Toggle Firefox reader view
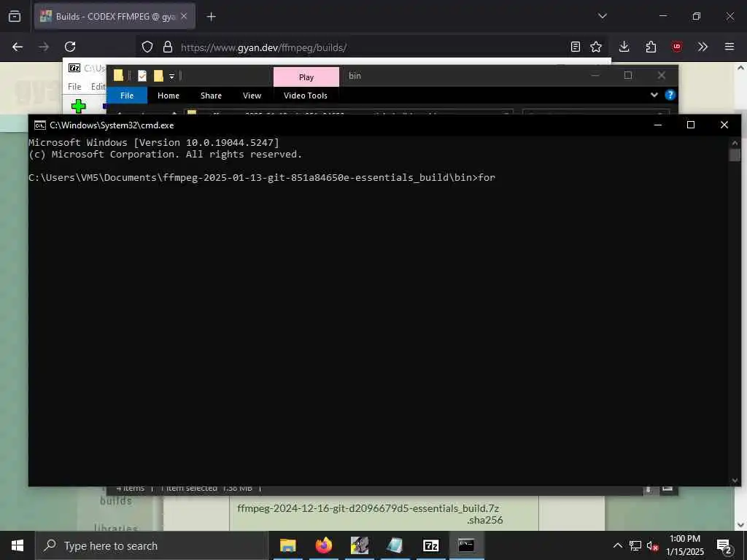Image resolution: width=747 pixels, height=560 pixels. [x=576, y=47]
